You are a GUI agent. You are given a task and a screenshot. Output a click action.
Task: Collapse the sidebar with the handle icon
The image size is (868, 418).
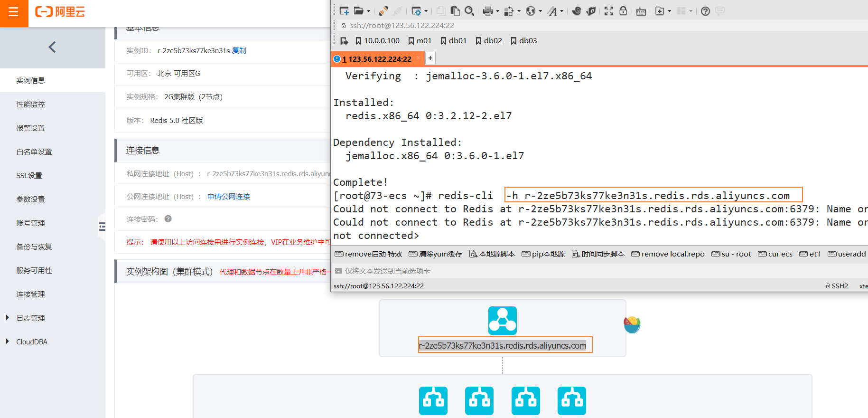(x=102, y=227)
